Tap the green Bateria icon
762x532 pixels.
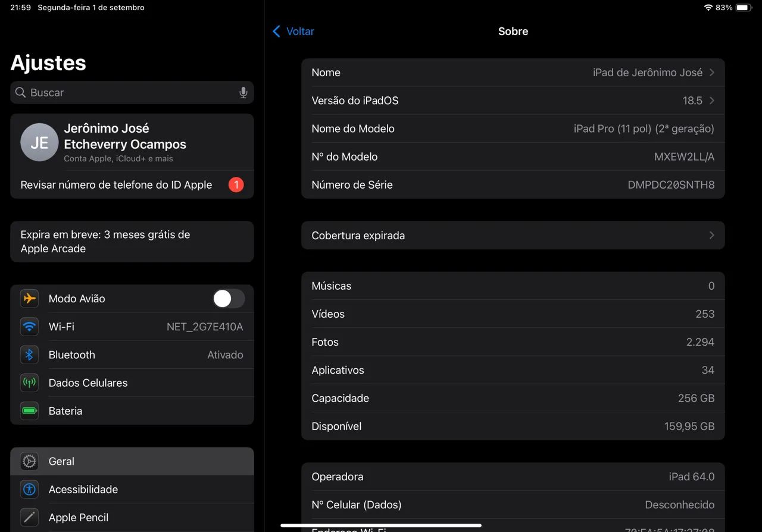tap(29, 411)
